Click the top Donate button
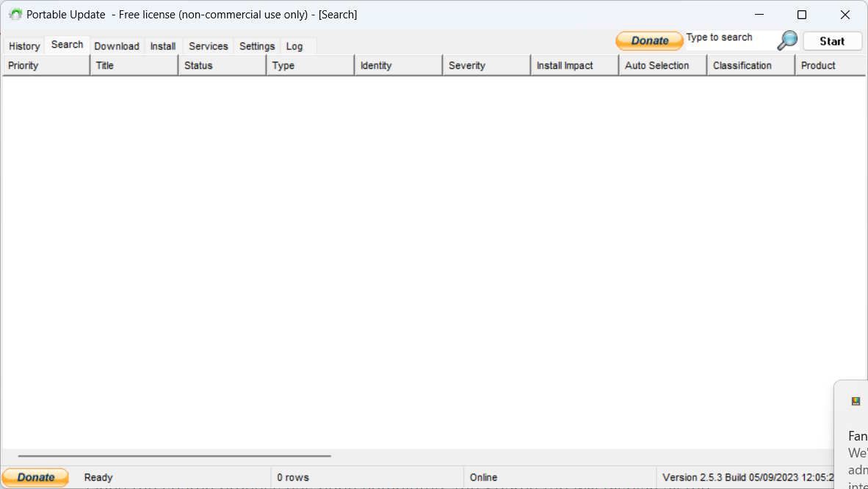The height and width of the screenshot is (489, 868). click(649, 40)
